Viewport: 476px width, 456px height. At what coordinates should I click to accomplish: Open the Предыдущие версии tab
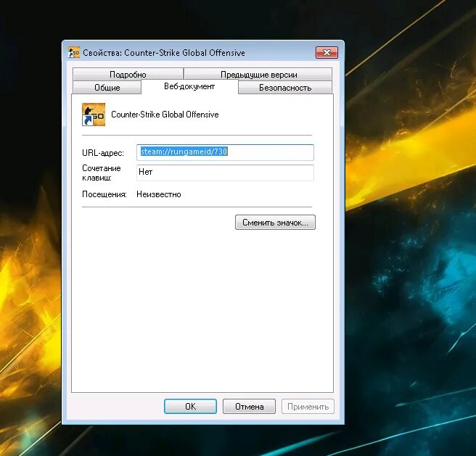point(258,75)
